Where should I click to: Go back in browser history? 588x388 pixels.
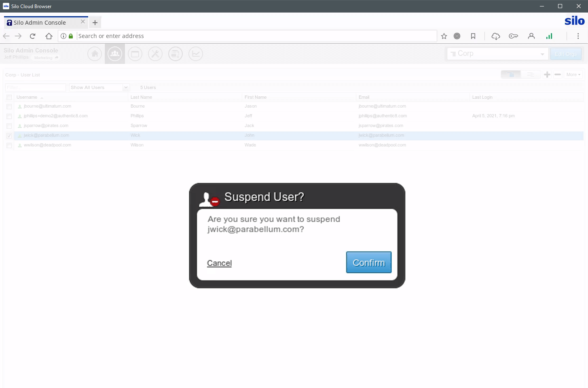(x=6, y=36)
